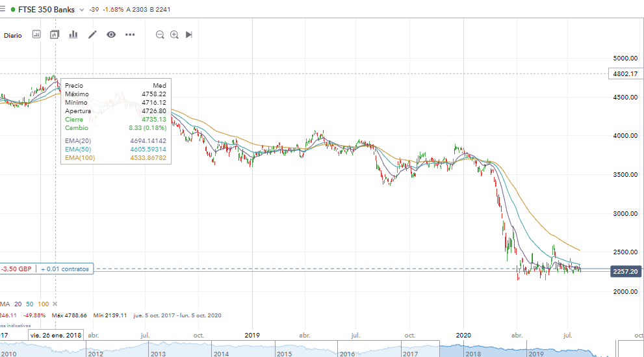Click the green market status dot
Image resolution: width=644 pixels, height=357 pixels.
pyautogui.click(x=13, y=10)
